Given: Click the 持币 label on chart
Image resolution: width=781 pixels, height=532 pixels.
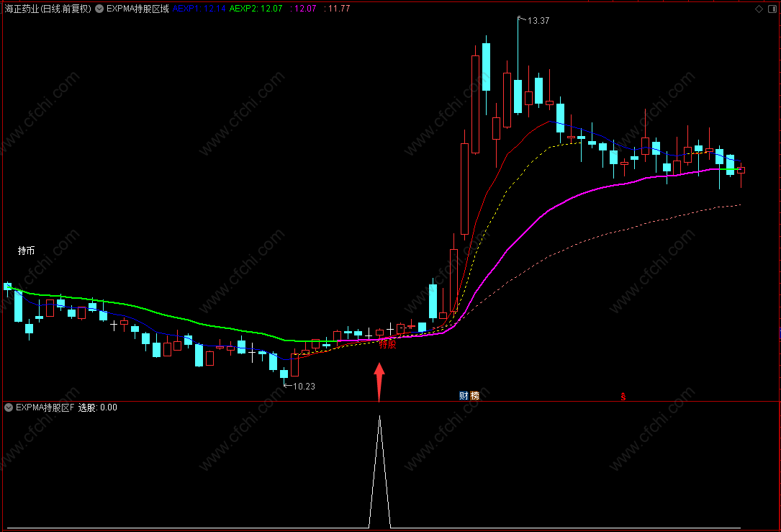Looking at the screenshot, I should [27, 251].
